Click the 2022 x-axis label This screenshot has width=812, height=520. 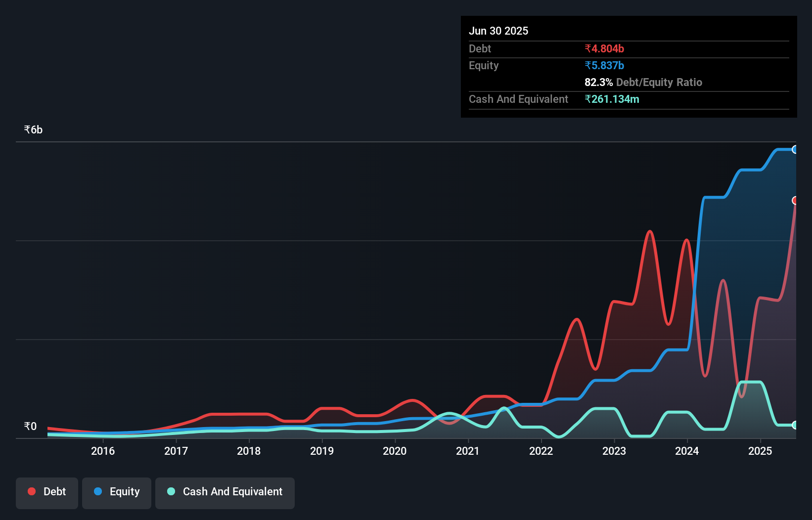pos(541,451)
